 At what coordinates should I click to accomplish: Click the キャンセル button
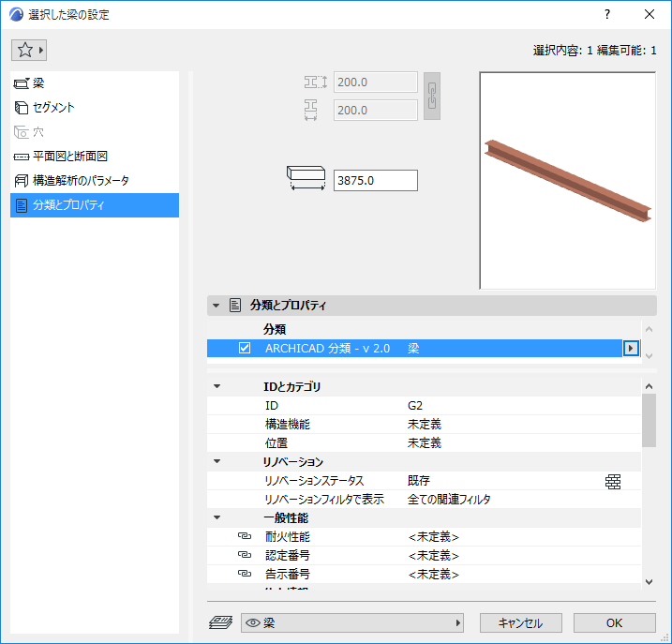click(x=521, y=623)
